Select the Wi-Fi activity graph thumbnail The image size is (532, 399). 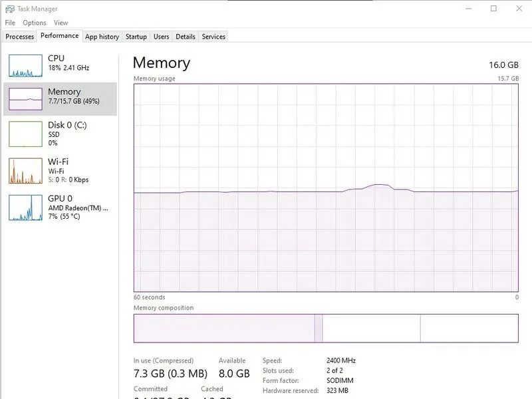[25, 171]
